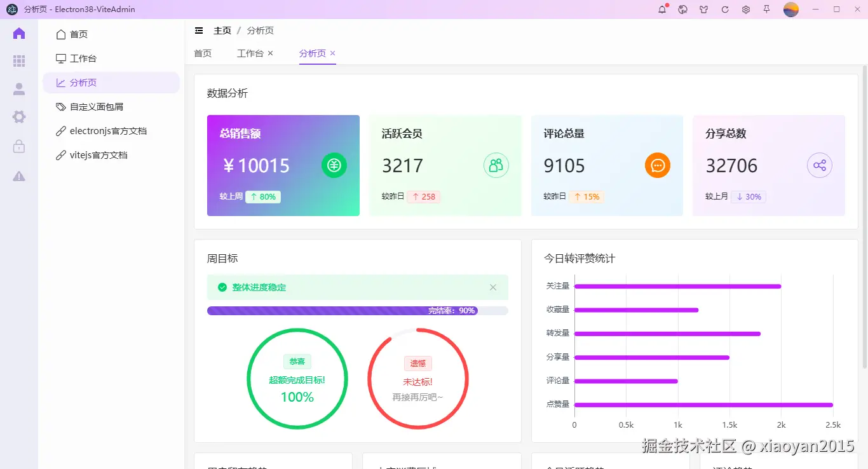Click the warning triangle icon in left rail
This screenshot has width=868, height=469.
click(x=18, y=176)
